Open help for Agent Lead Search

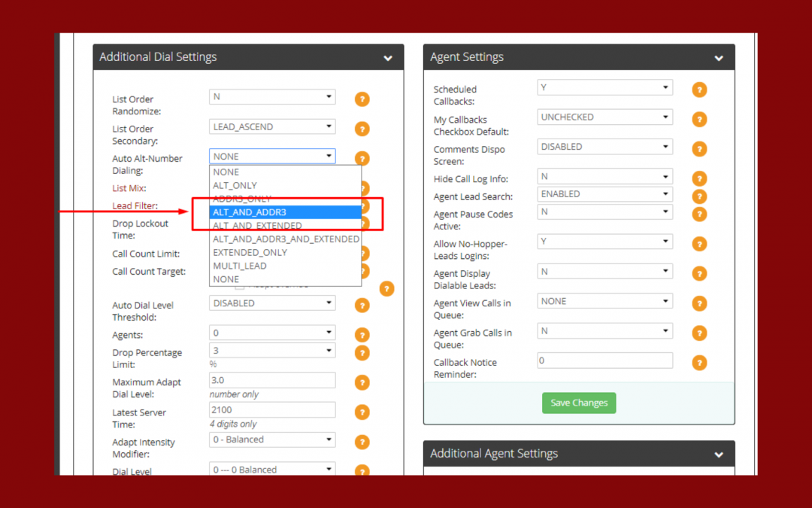[699, 196]
